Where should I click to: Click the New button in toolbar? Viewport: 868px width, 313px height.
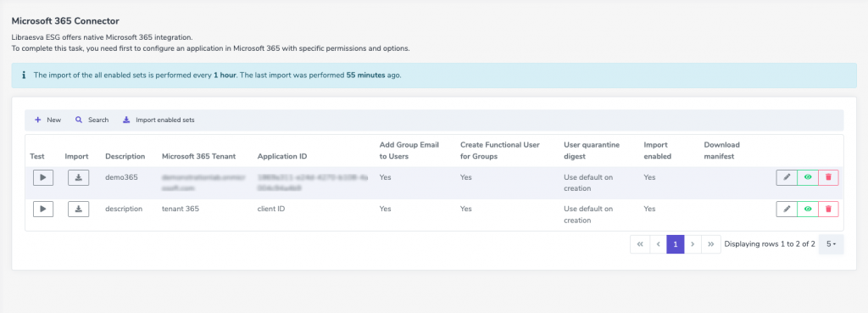[48, 120]
